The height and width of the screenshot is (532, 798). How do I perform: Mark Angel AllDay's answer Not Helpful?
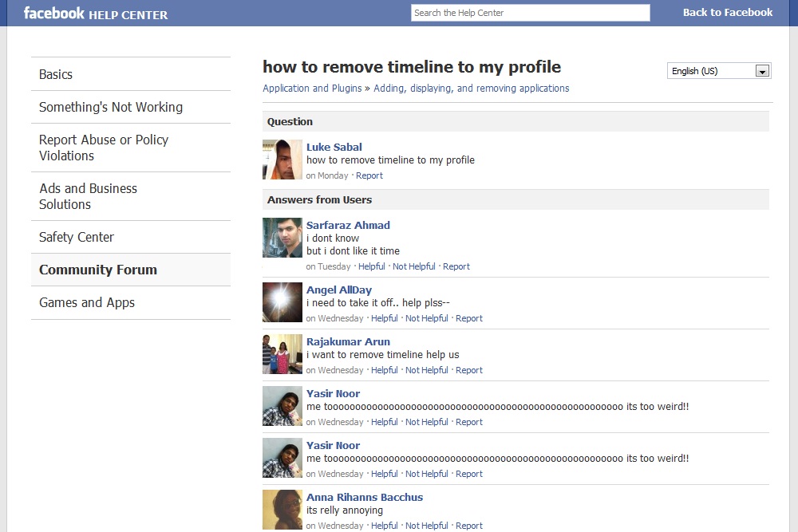tap(426, 318)
